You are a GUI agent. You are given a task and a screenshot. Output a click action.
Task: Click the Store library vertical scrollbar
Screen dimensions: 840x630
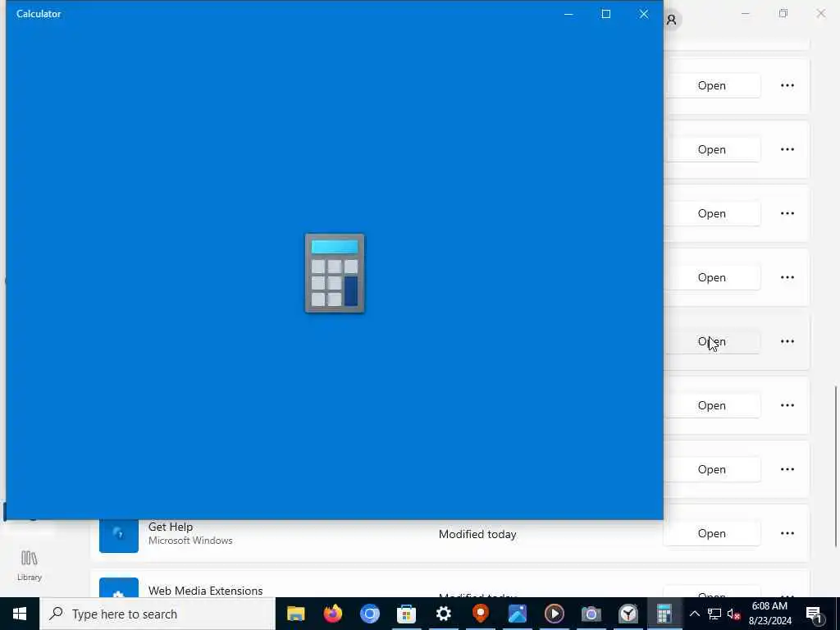coord(835,466)
